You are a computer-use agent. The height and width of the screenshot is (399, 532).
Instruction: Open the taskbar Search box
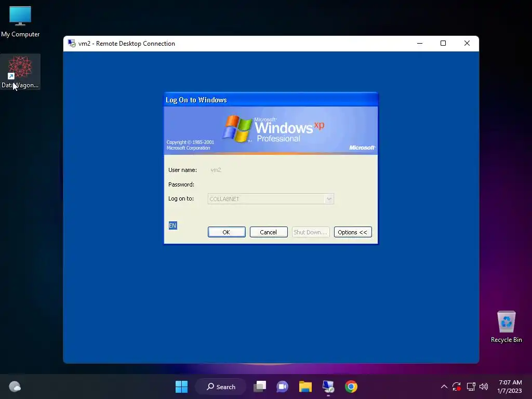point(220,387)
